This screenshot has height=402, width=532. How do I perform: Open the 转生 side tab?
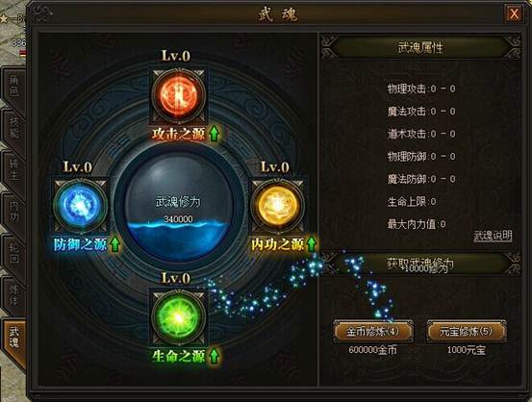(13, 170)
